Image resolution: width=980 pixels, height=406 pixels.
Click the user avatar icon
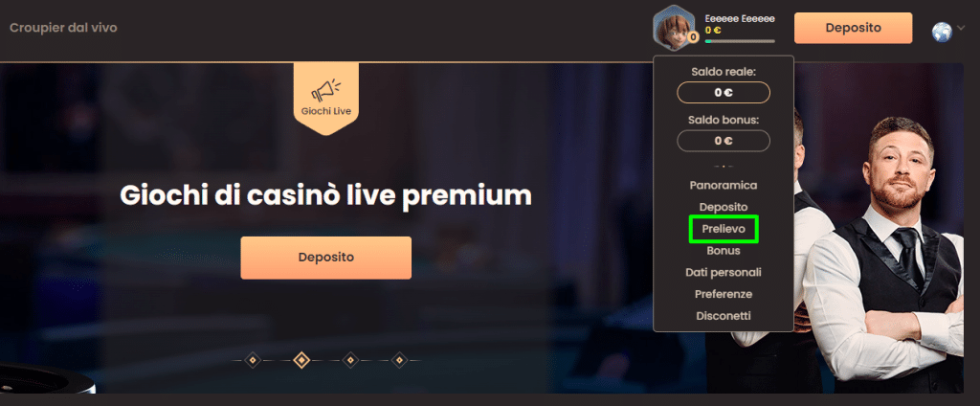click(x=674, y=28)
